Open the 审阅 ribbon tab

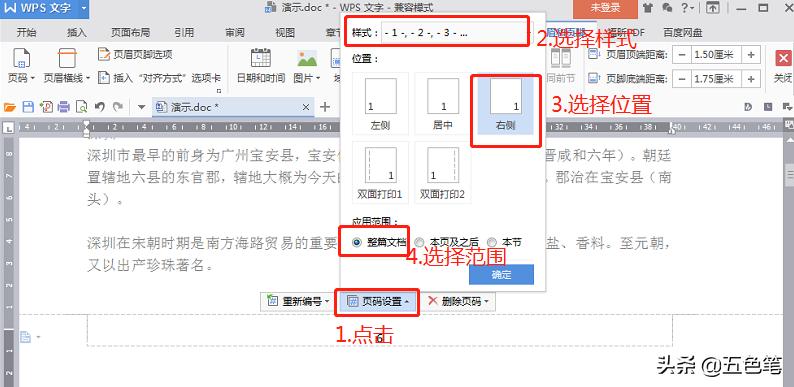pyautogui.click(x=234, y=32)
